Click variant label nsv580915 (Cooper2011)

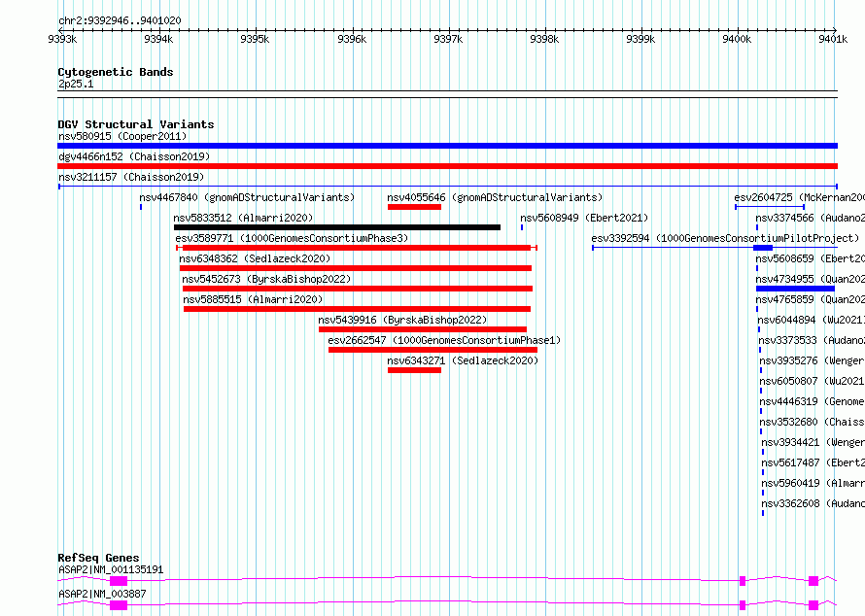click(x=122, y=136)
